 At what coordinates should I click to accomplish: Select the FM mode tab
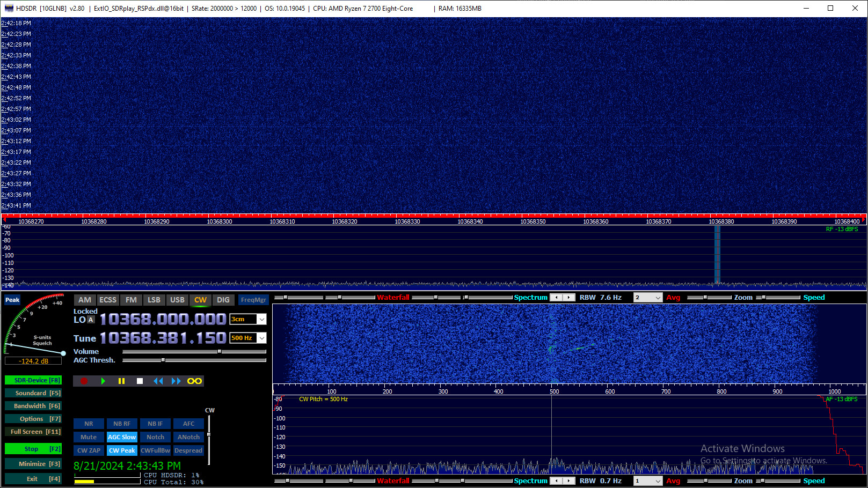pyautogui.click(x=131, y=300)
